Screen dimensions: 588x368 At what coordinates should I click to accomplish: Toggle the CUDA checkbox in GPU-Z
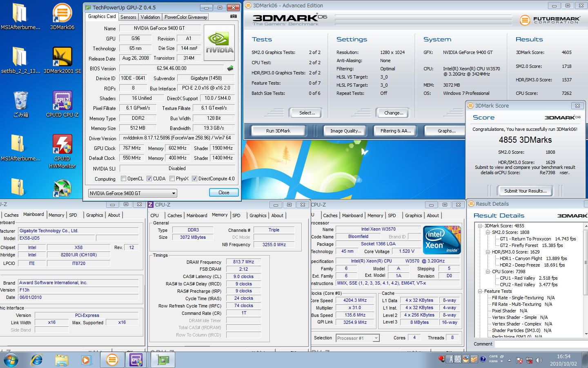click(149, 179)
